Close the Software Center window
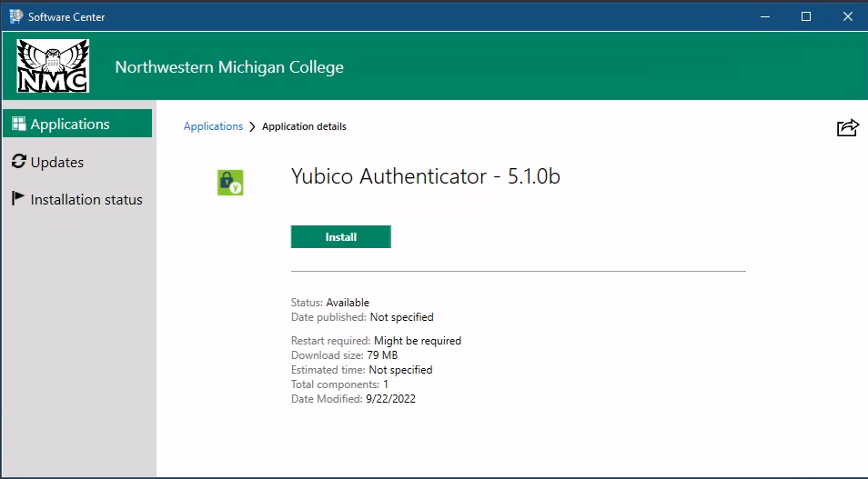Image resolution: width=868 pixels, height=479 pixels. (847, 16)
